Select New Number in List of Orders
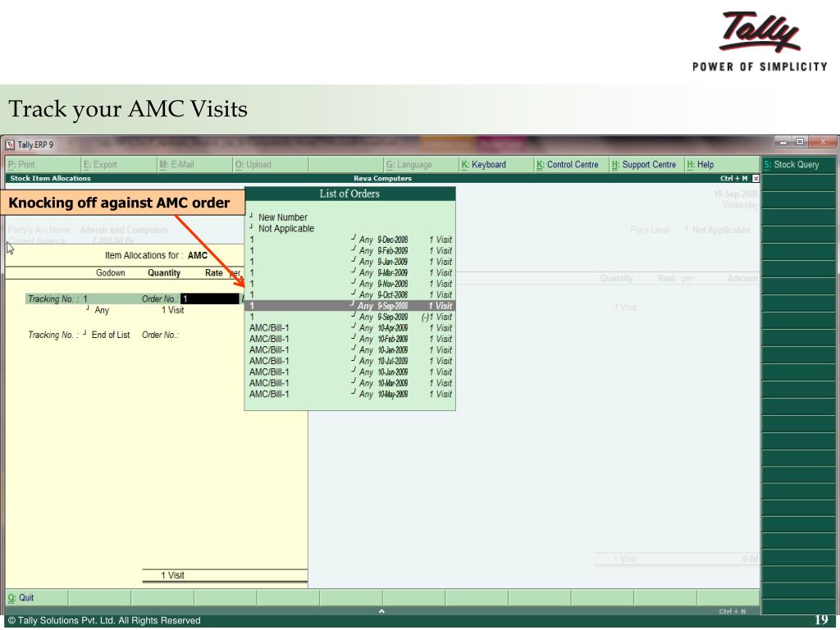Screen dimensions: 840x630 283,217
